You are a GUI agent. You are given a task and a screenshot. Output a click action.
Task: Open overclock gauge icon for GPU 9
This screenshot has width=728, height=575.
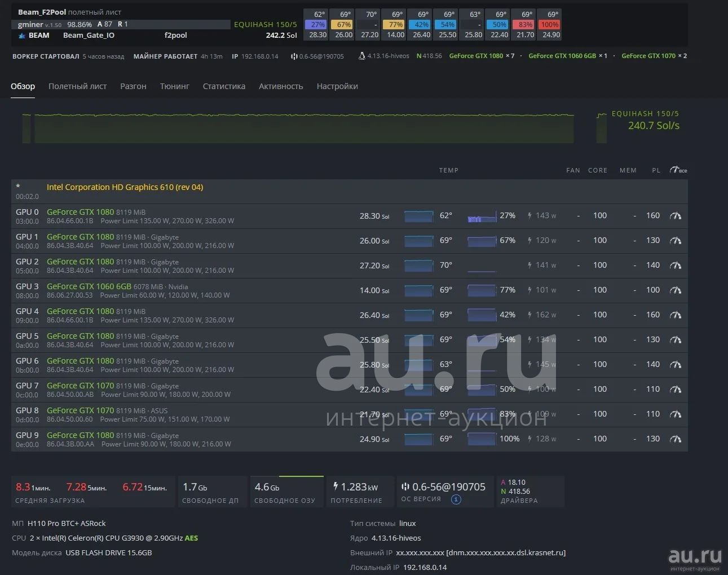point(675,439)
